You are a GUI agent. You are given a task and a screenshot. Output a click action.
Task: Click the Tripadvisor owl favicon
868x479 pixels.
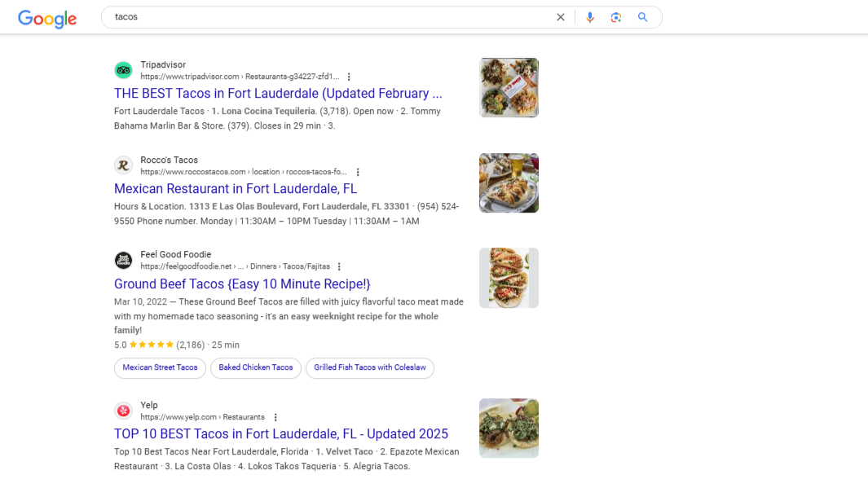click(123, 70)
